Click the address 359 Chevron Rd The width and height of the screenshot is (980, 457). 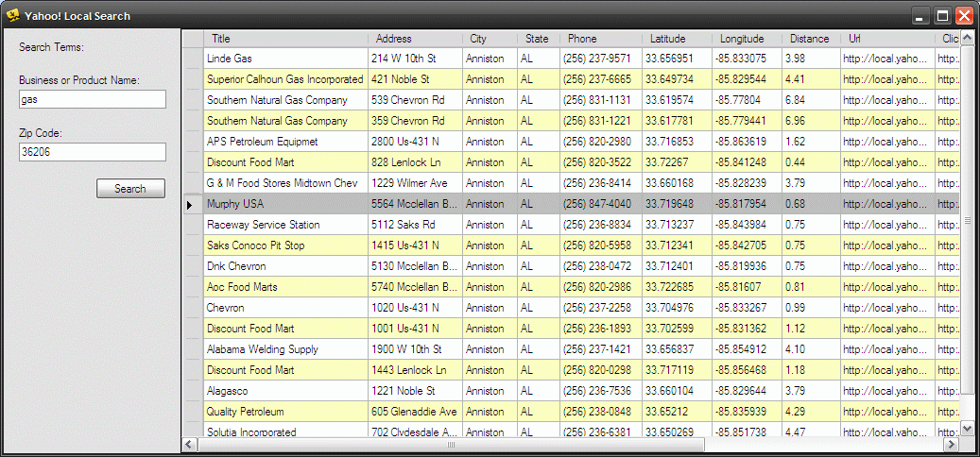click(415, 121)
